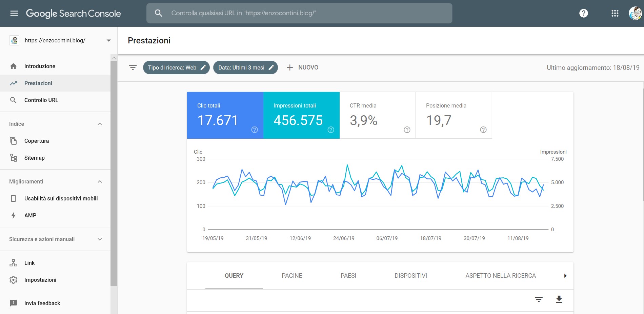Add a new filter with NUOVO
This screenshot has width=644, height=314.
click(x=303, y=67)
